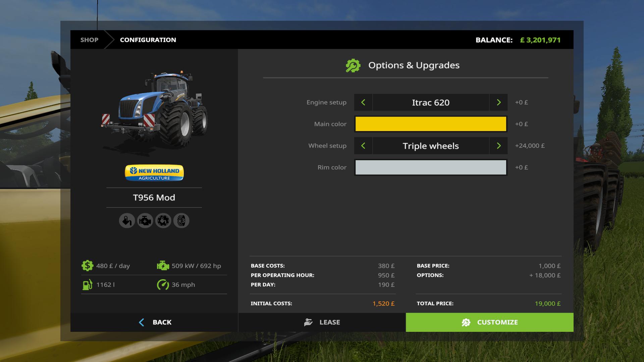Screen dimensions: 644x362
Task: Click the paint bucket color option icon
Action: (127, 221)
